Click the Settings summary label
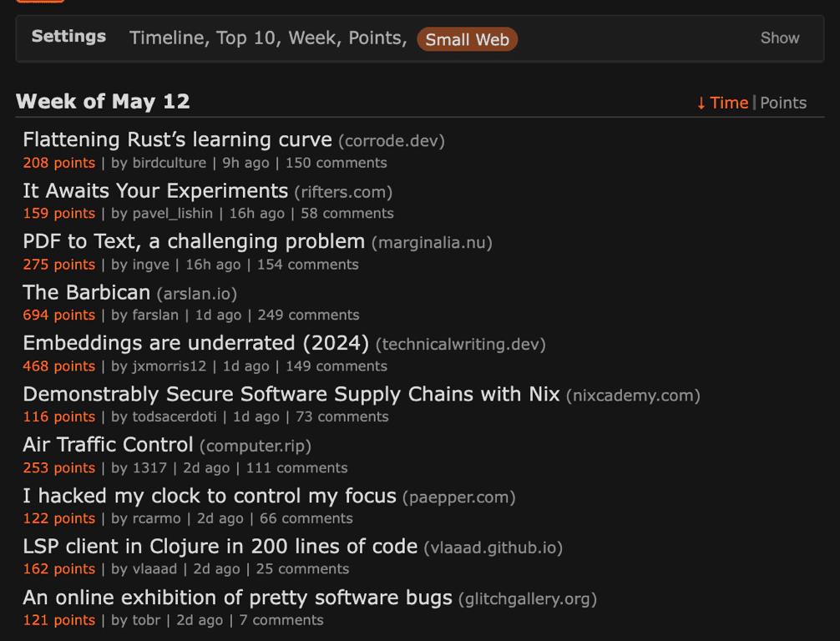 (68, 37)
